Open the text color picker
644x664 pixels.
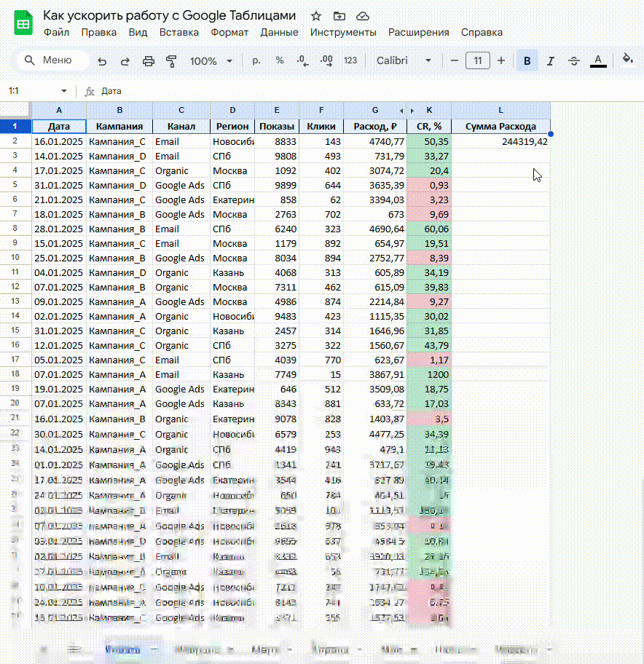click(598, 60)
